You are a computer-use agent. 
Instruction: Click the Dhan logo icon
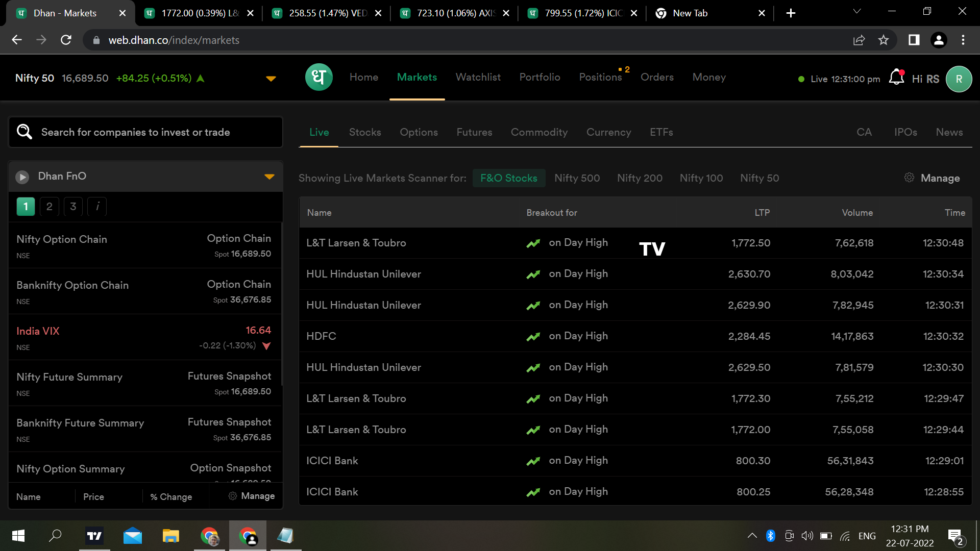[318, 78]
